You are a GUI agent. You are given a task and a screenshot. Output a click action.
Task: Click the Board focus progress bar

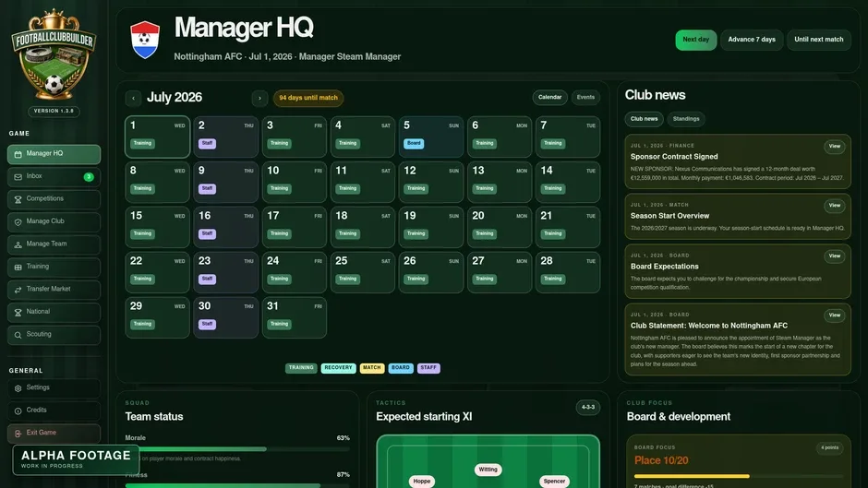pyautogui.click(x=739, y=476)
